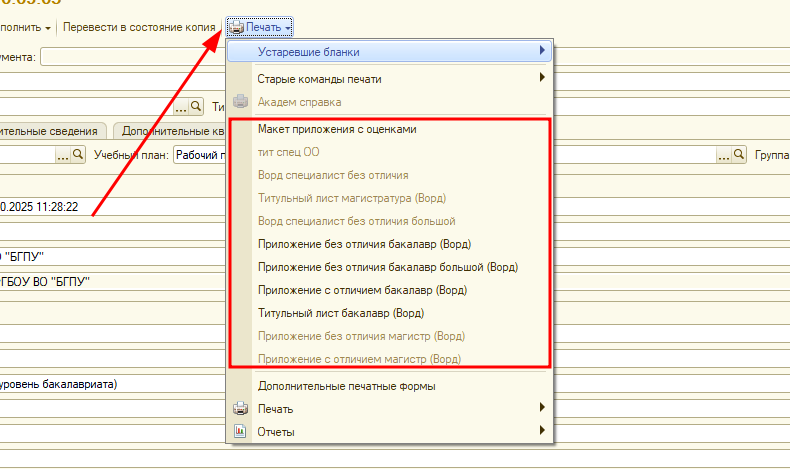Image resolution: width=790 pixels, height=469 pixels.
Task: Click the magnifier icon left of the Группа label
Action: pos(739,155)
